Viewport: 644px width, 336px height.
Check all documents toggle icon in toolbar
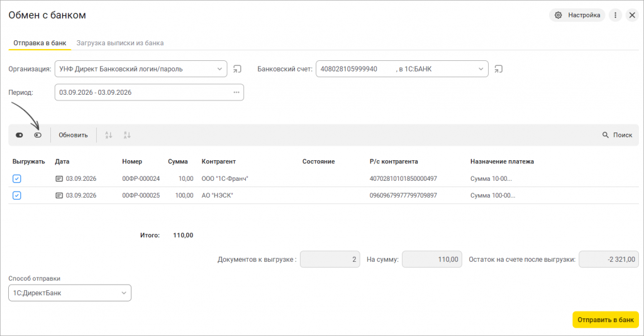click(19, 135)
